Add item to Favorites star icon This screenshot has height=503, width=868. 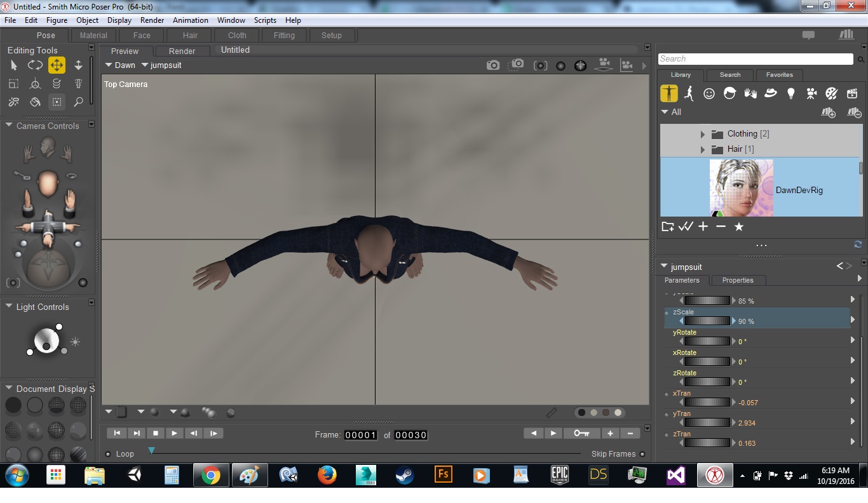[x=738, y=227]
